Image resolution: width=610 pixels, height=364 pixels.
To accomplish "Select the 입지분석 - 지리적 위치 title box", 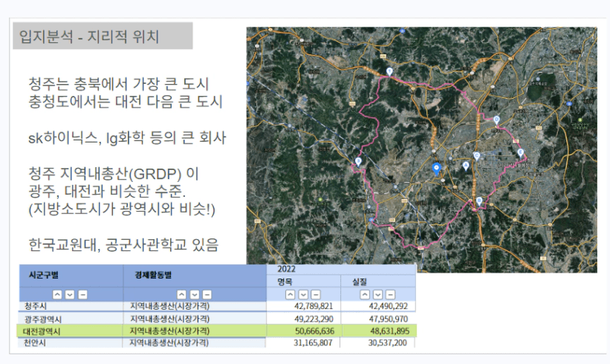I will [102, 36].
